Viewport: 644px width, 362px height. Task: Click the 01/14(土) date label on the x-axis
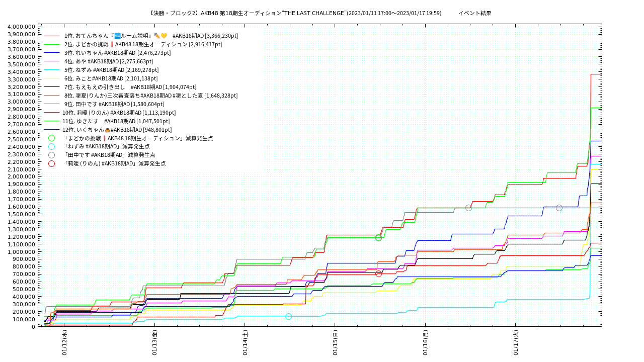point(246,343)
